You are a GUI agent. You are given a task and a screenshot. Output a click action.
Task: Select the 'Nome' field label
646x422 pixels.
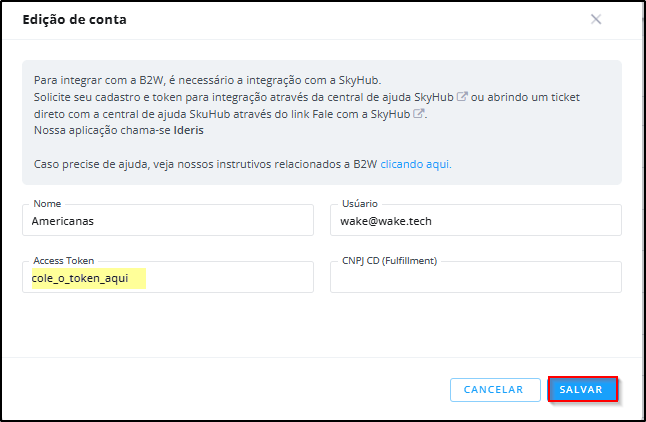(47, 204)
